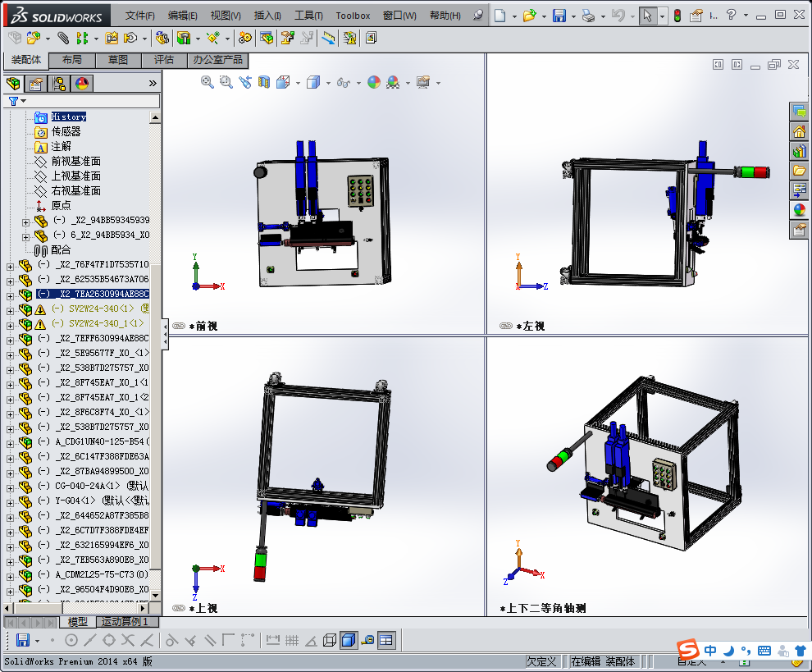
Task: Select the 配合 mates folder in tree
Action: (61, 249)
